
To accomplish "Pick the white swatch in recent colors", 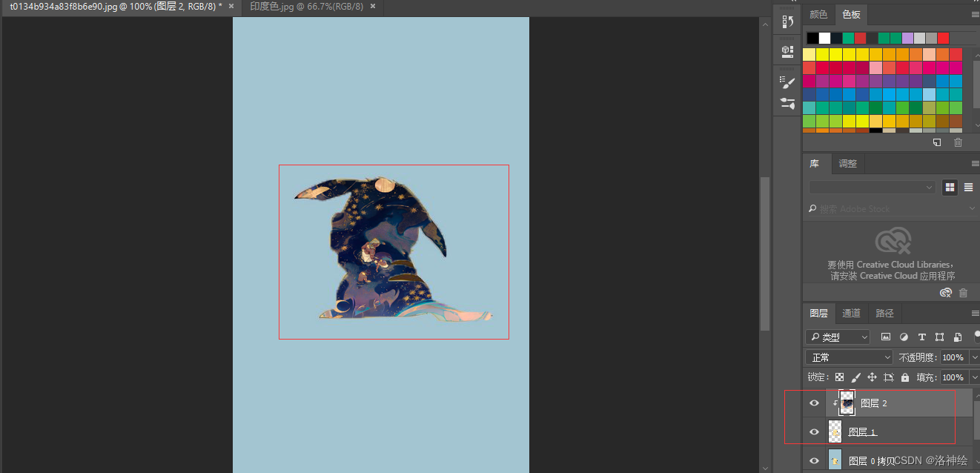I will point(825,38).
